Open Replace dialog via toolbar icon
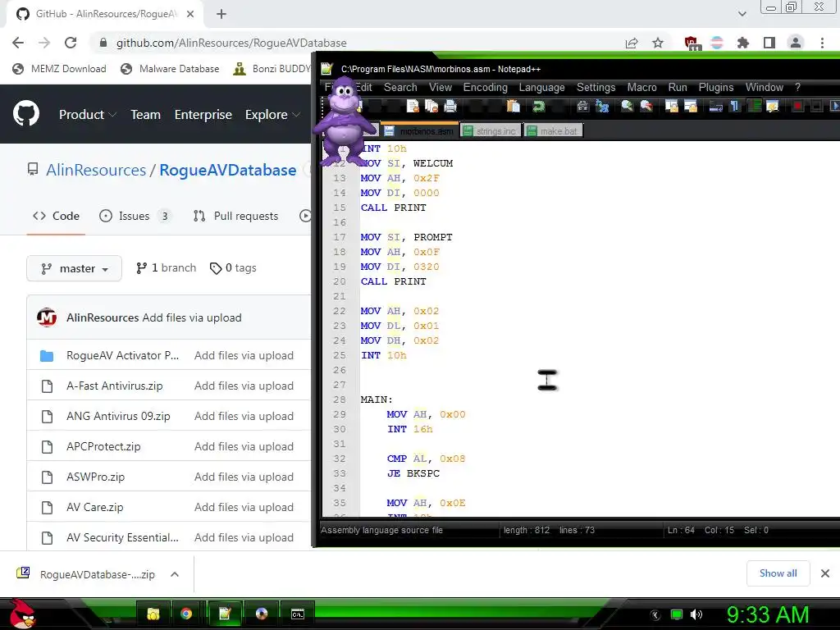The width and height of the screenshot is (840, 630). point(602,106)
